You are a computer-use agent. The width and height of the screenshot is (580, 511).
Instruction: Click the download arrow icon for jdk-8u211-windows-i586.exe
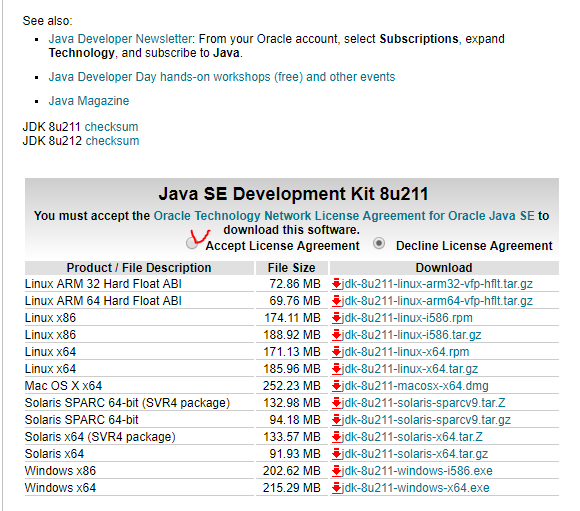pos(336,471)
